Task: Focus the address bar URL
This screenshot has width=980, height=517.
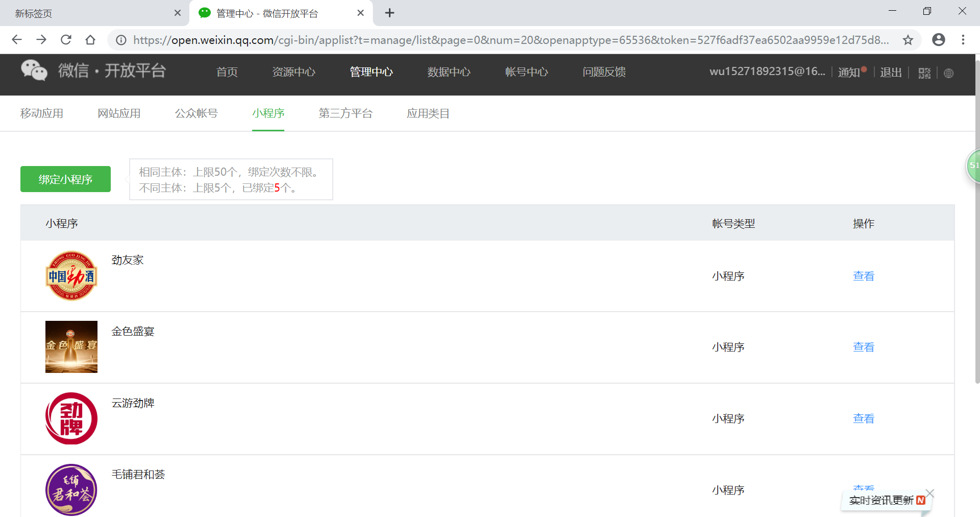Action: coord(511,40)
